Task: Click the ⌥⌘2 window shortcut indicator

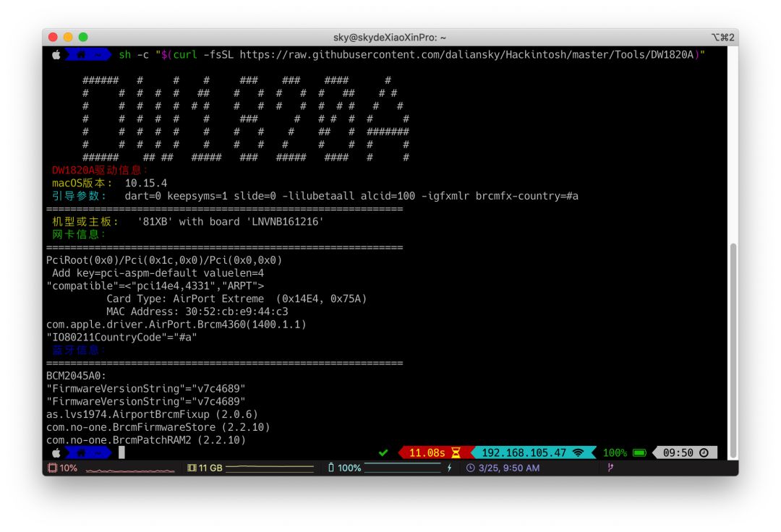Action: coord(722,38)
